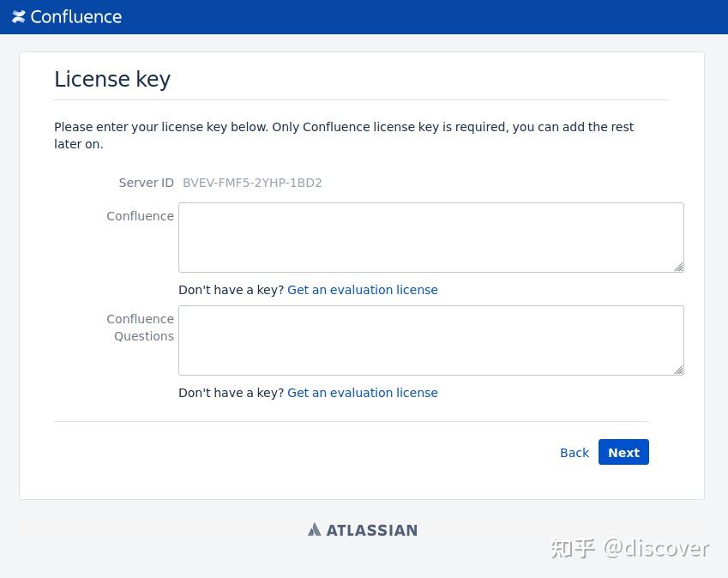The width and height of the screenshot is (728, 578).
Task: Click the Server ID label
Action: click(146, 183)
